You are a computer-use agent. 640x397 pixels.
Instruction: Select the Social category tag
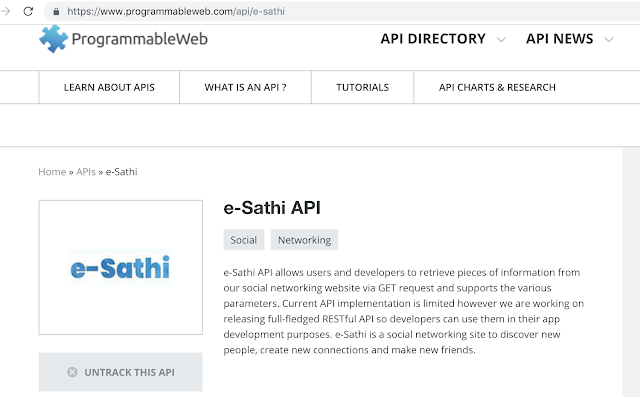click(244, 240)
